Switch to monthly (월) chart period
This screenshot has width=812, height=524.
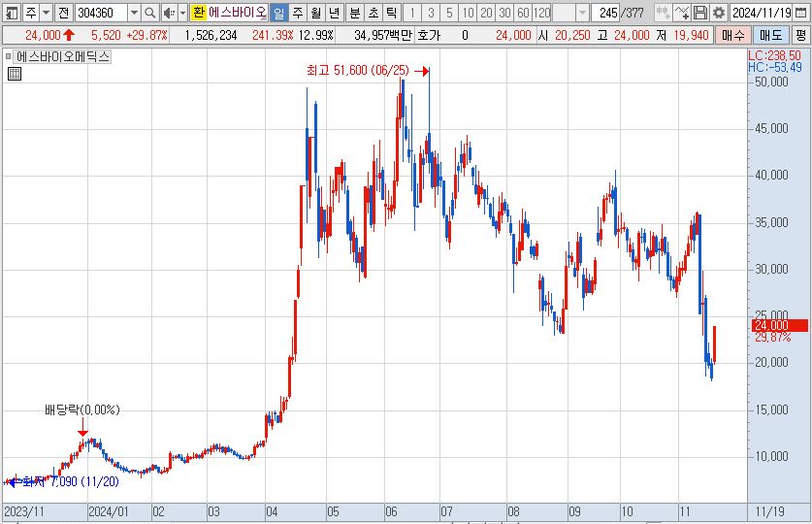(x=316, y=13)
